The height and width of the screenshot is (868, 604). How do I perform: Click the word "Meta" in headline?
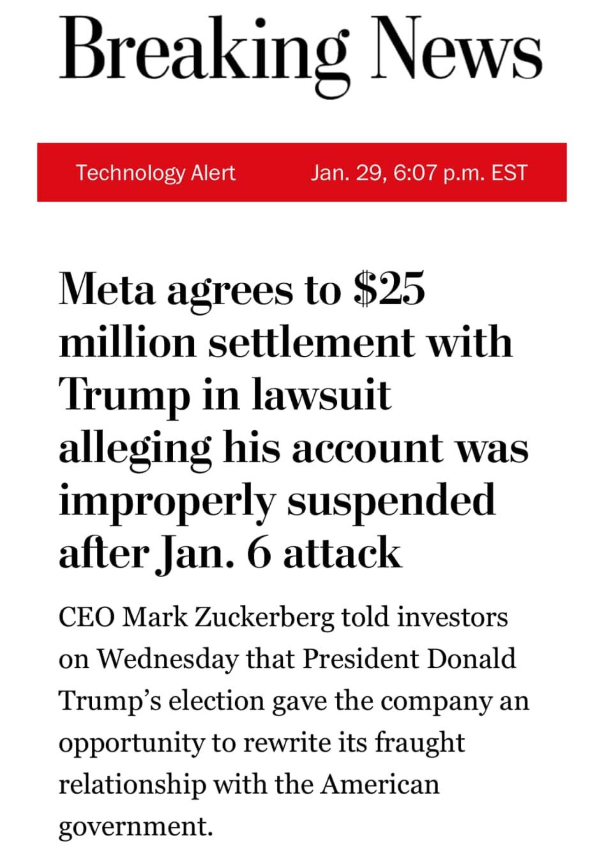pos(107,290)
